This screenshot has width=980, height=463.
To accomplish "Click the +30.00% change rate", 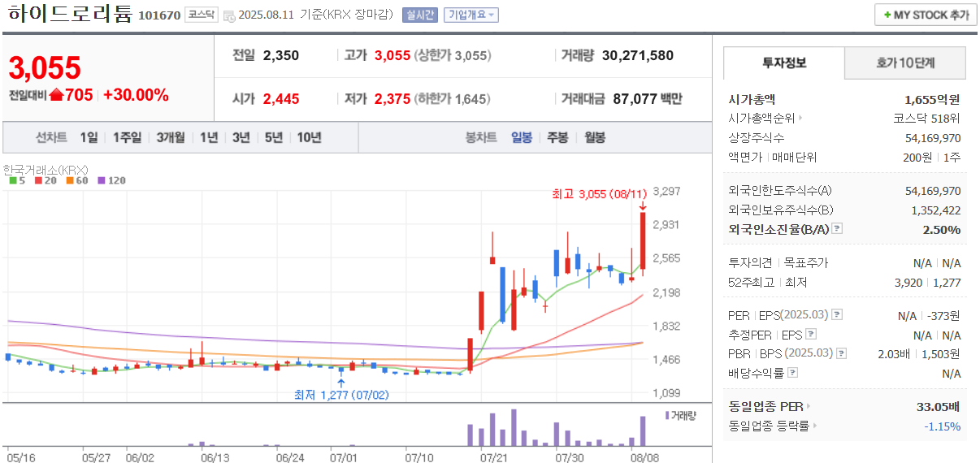I will click(x=136, y=95).
